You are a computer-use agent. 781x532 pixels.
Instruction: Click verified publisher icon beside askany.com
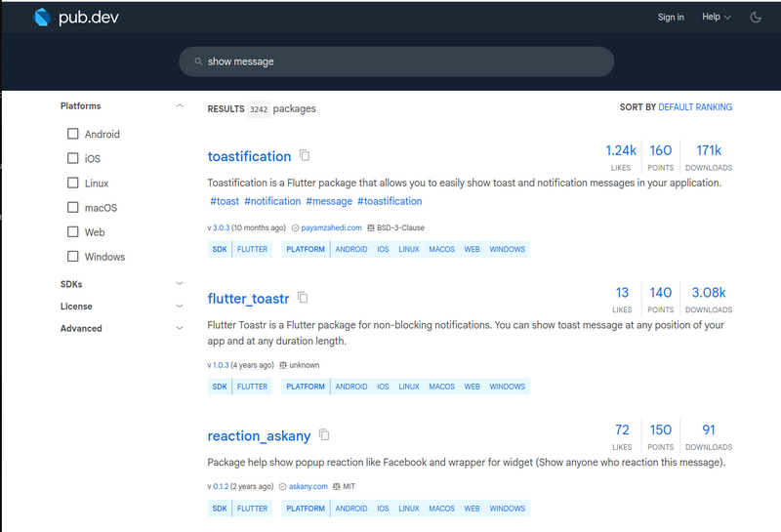(282, 487)
